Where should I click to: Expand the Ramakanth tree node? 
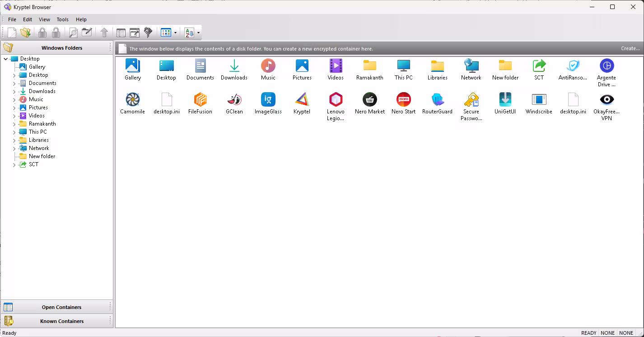pyautogui.click(x=14, y=124)
